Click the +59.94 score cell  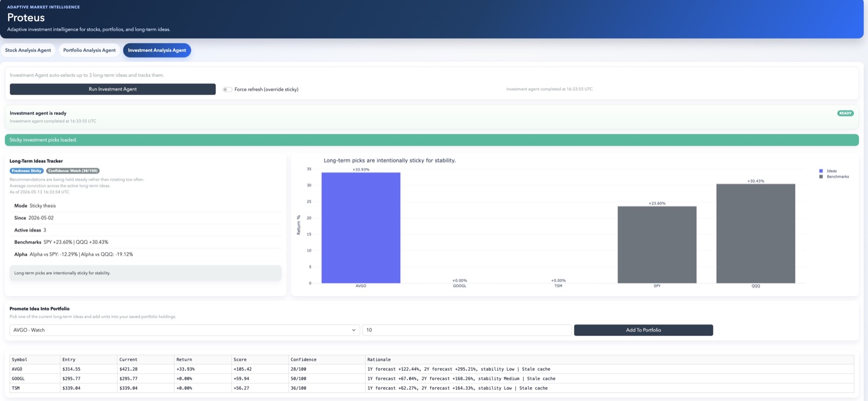pyautogui.click(x=260, y=378)
